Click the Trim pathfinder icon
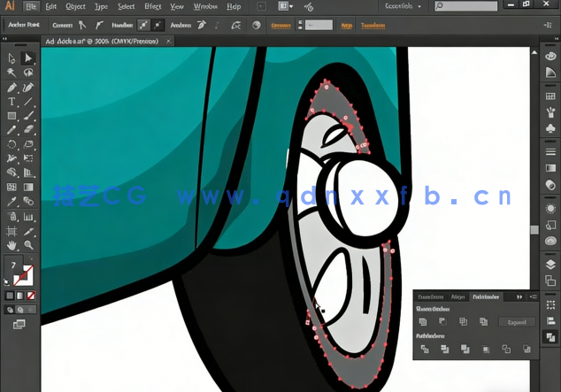Image resolution: width=561 pixels, height=392 pixels. click(x=445, y=349)
